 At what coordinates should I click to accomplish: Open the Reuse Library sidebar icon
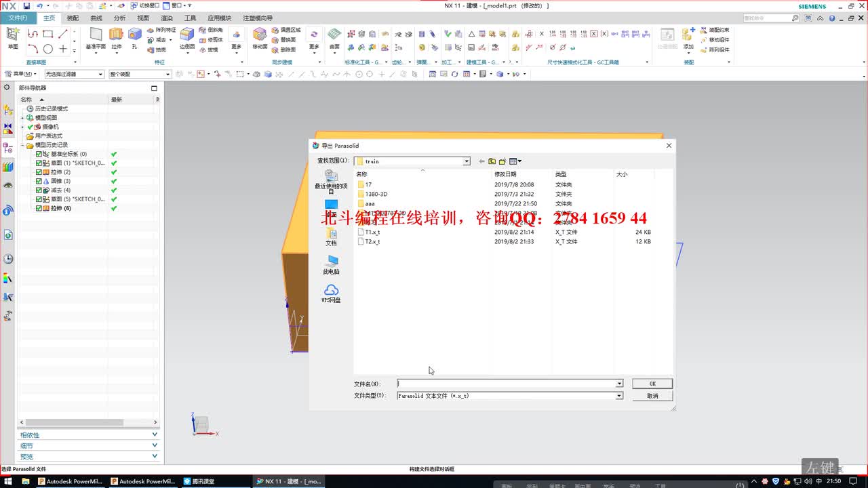(x=7, y=167)
